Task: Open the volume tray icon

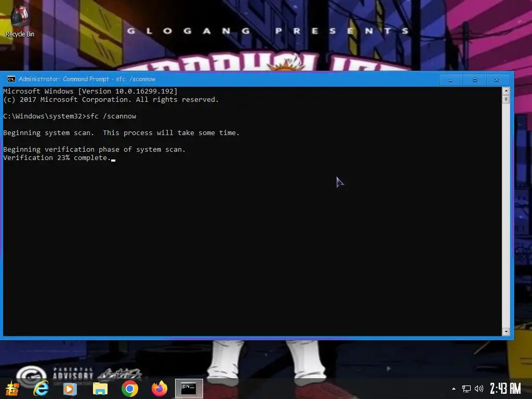Action: click(478, 389)
